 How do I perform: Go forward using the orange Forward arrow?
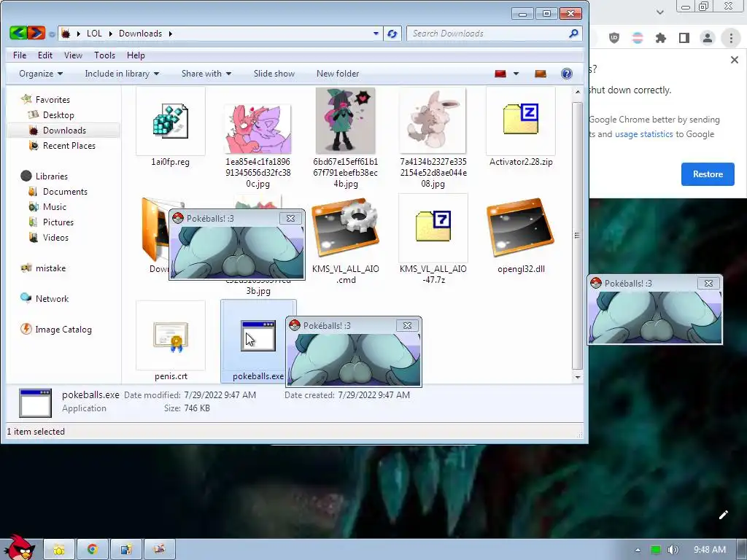36,33
